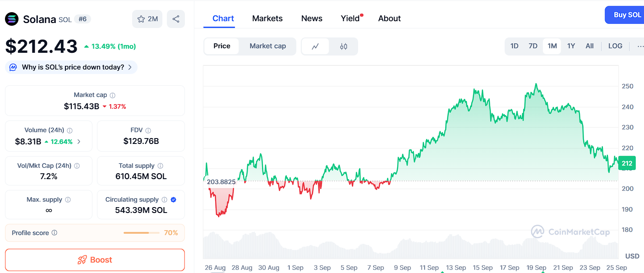This screenshot has width=644, height=273.
Task: Click the infinity symbol under Max. supply
Action: point(49,210)
